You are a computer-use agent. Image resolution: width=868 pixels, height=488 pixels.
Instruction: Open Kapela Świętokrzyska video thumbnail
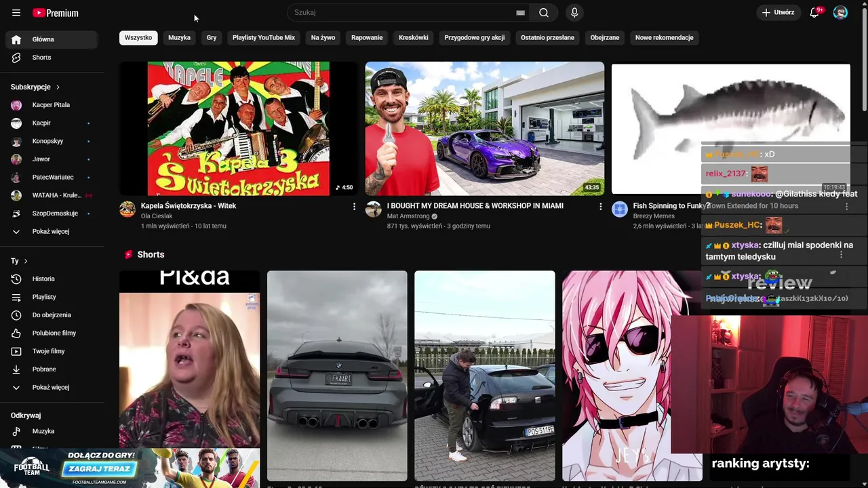click(239, 129)
